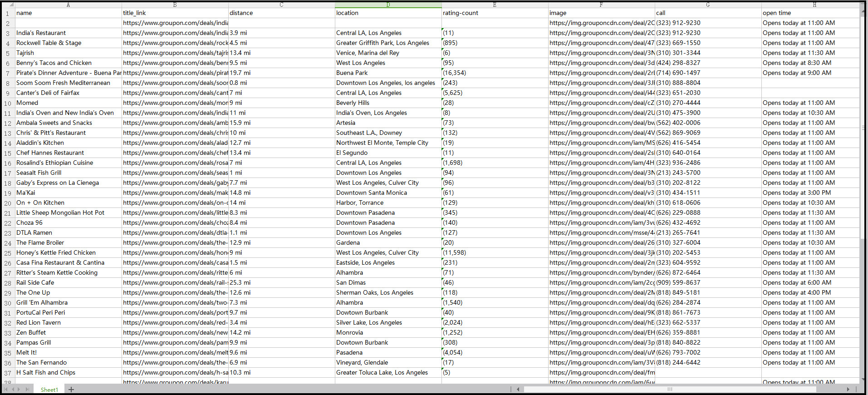Click the 'distance' header cell

tap(281, 13)
